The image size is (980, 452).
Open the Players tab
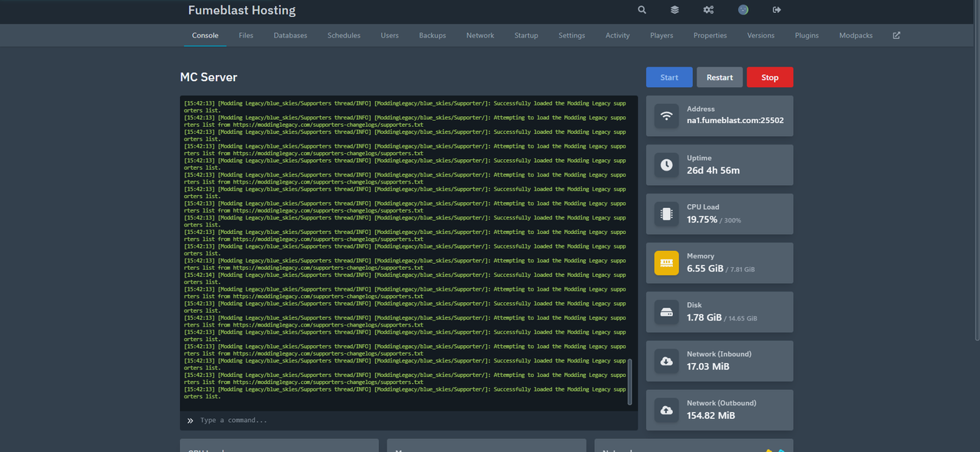[x=661, y=35]
